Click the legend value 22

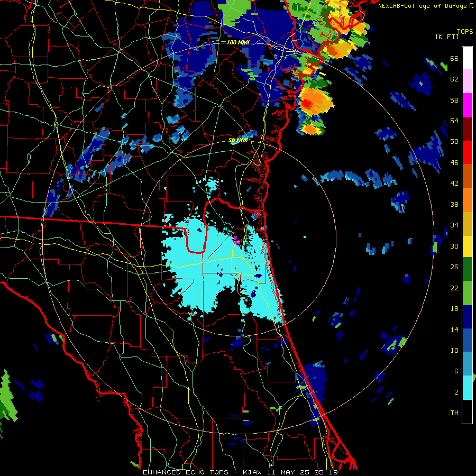coord(454,288)
